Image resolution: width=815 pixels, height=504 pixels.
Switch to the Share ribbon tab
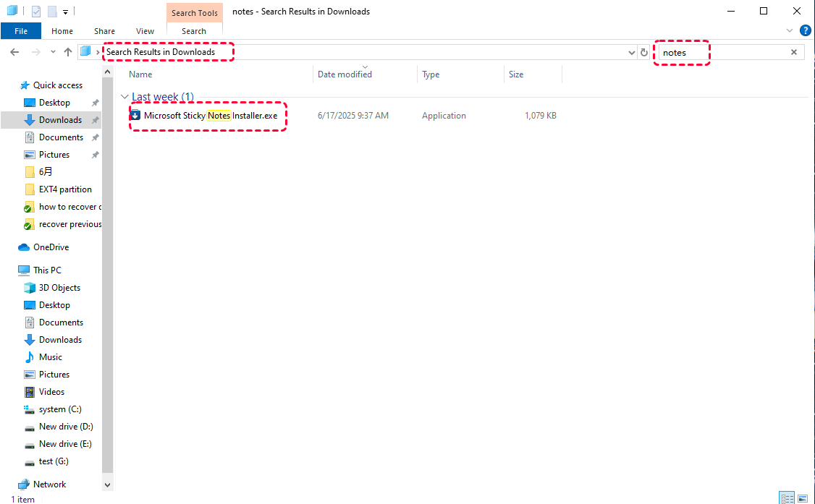[x=104, y=31]
